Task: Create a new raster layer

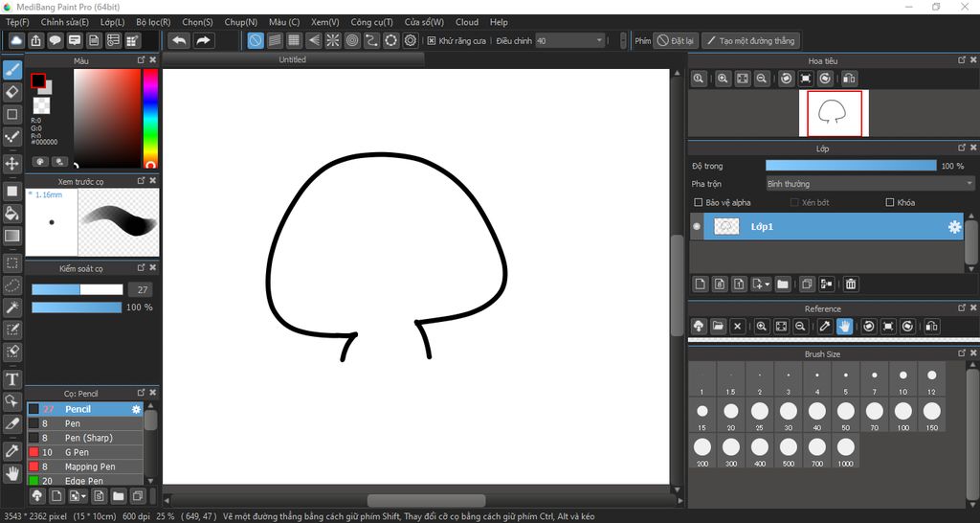Action: [x=700, y=284]
